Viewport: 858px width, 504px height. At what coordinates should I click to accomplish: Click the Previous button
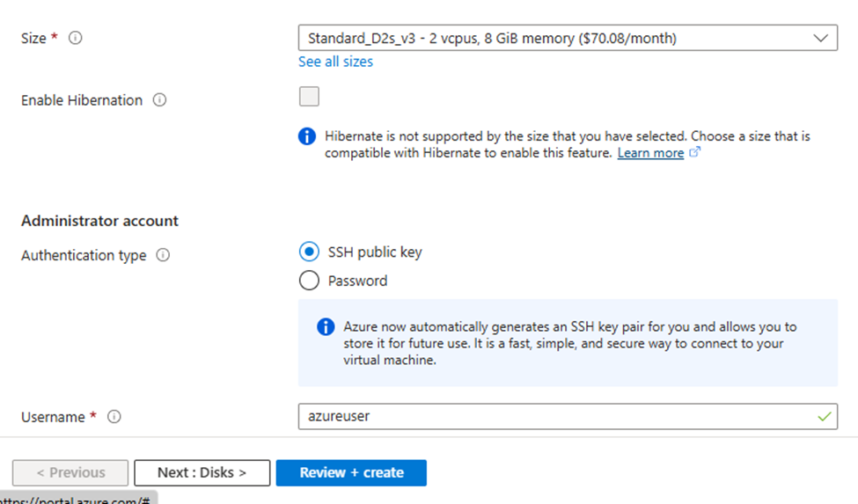click(x=70, y=472)
